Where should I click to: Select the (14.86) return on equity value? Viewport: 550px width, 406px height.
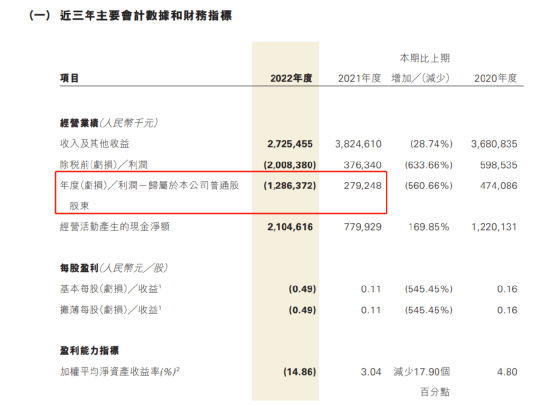pyautogui.click(x=300, y=372)
